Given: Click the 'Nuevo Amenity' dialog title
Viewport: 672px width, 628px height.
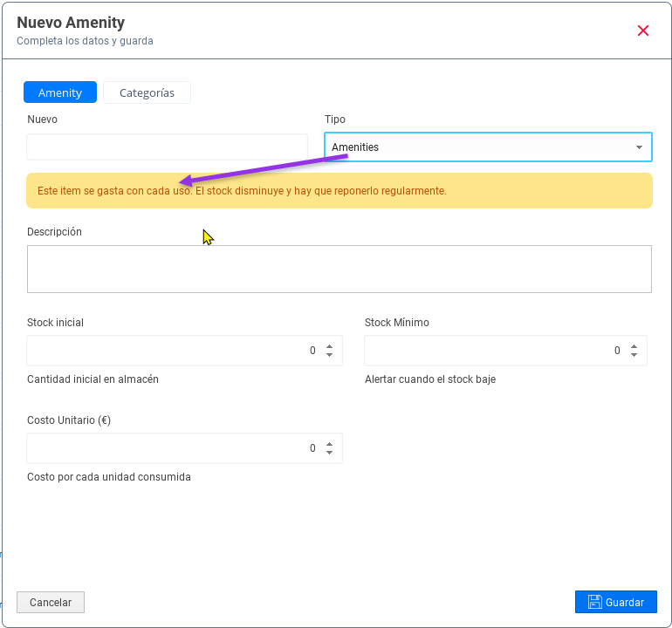Looking at the screenshot, I should coord(71,23).
